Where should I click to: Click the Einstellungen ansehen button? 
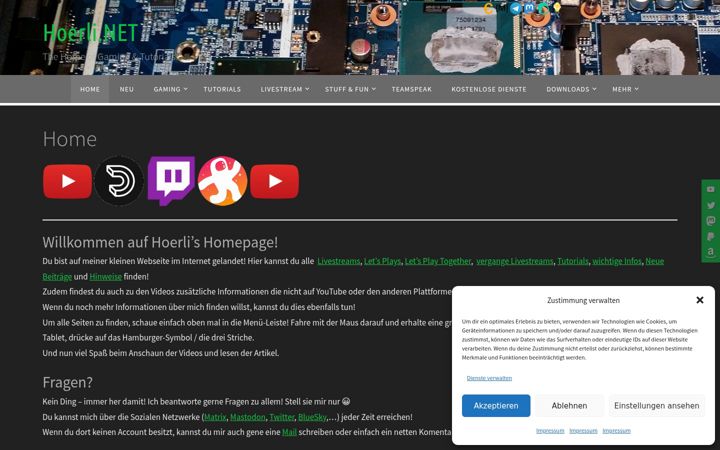(x=657, y=406)
